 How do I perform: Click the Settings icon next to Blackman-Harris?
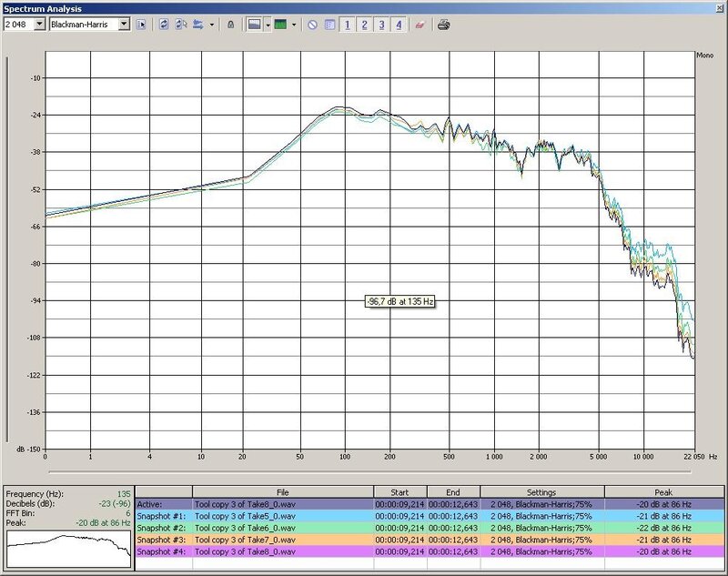coord(142,25)
